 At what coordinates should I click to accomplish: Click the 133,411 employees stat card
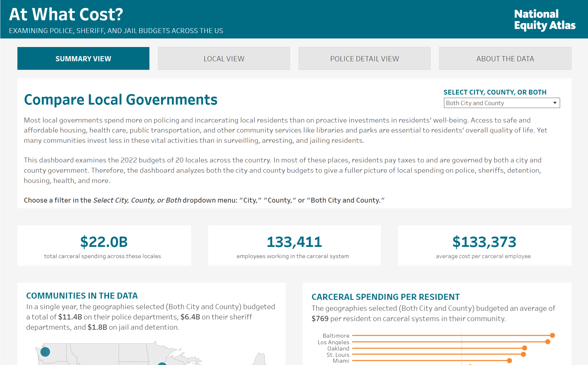coord(294,246)
